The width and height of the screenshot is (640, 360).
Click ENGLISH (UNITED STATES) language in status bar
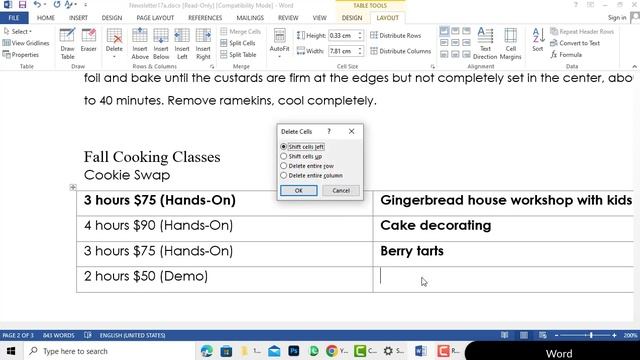tap(132, 336)
